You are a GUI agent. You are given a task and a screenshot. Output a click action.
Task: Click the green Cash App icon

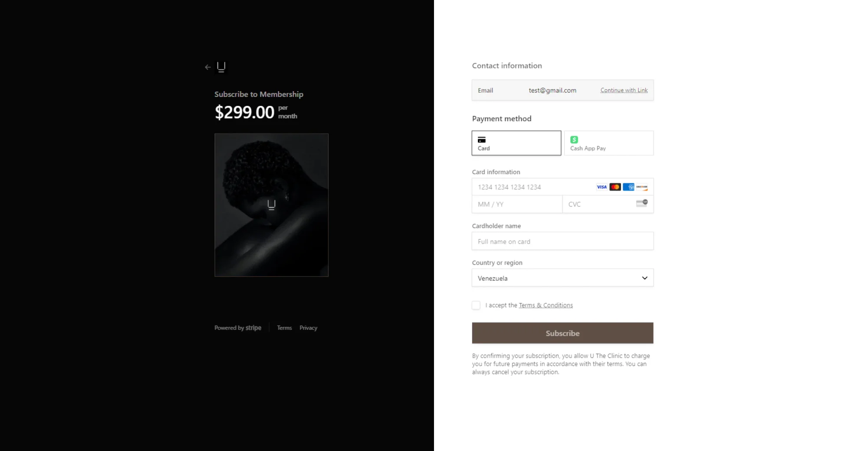[574, 140]
